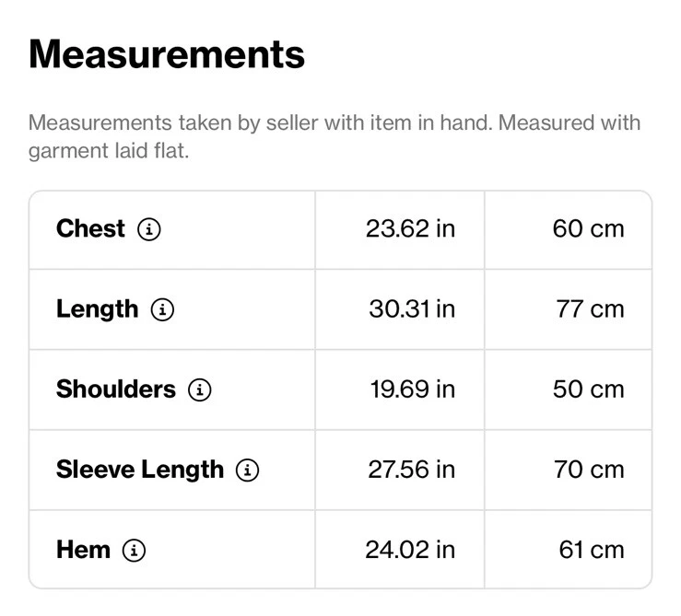Select the 61 cm hem value
681x616 pixels.
pos(591,550)
